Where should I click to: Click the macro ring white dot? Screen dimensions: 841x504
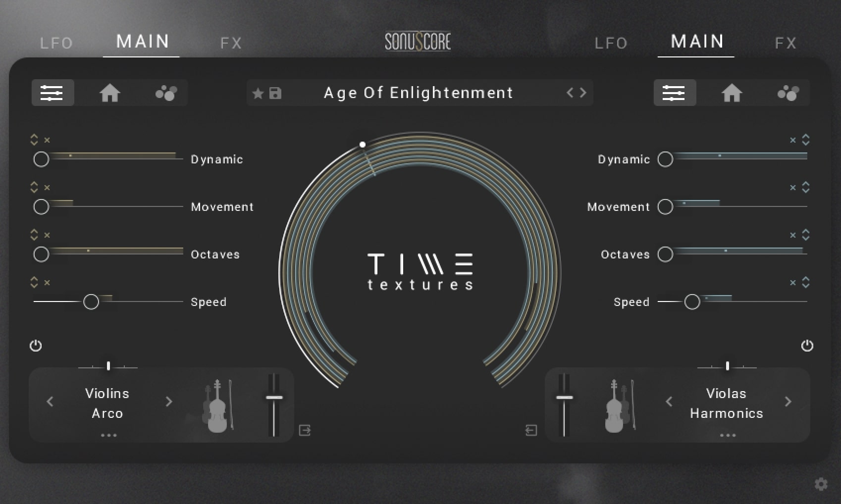[363, 145]
